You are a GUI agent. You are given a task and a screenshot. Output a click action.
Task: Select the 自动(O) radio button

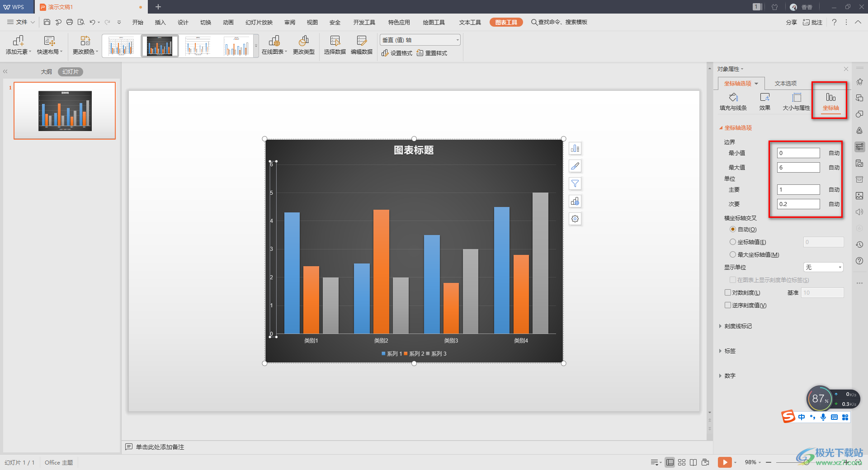click(733, 230)
